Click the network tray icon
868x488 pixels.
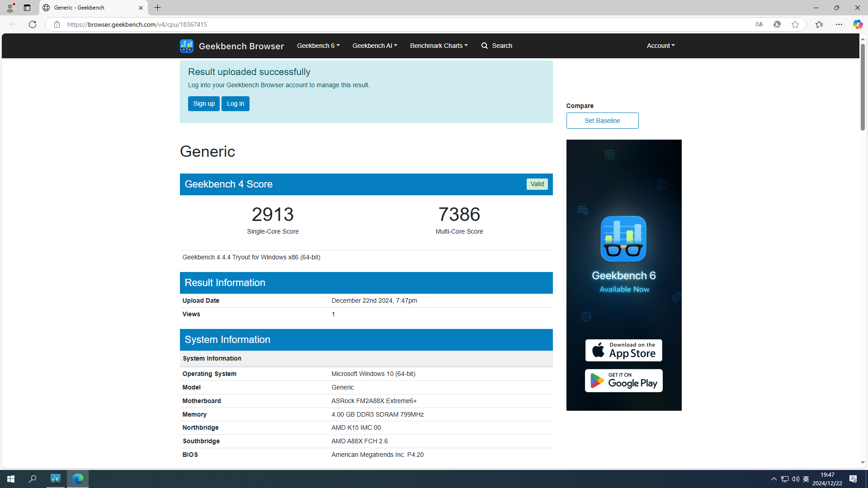point(784,479)
